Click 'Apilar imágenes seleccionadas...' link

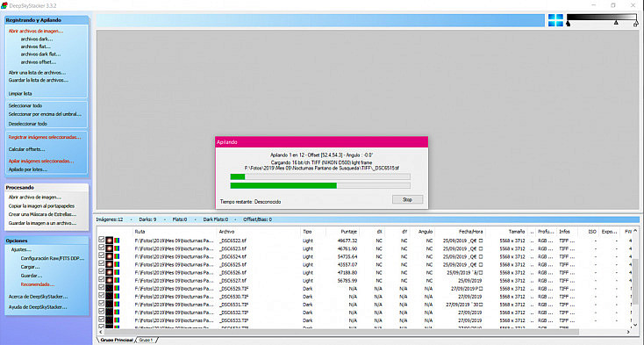click(41, 161)
